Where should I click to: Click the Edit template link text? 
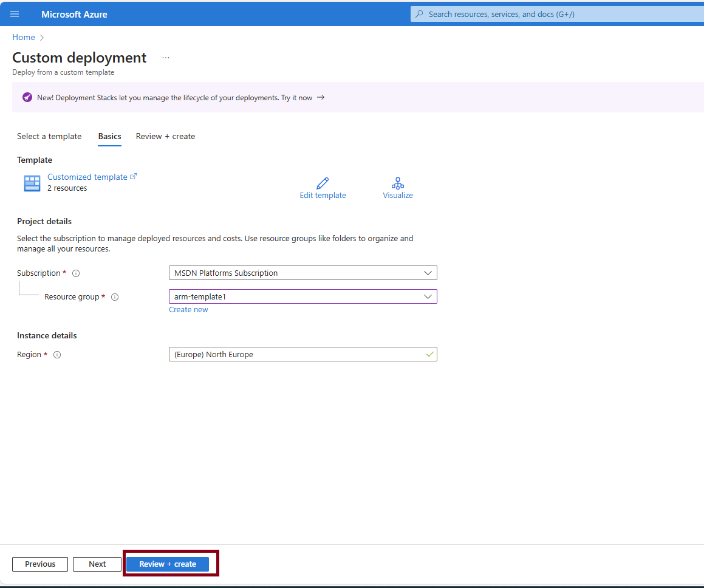coord(323,195)
